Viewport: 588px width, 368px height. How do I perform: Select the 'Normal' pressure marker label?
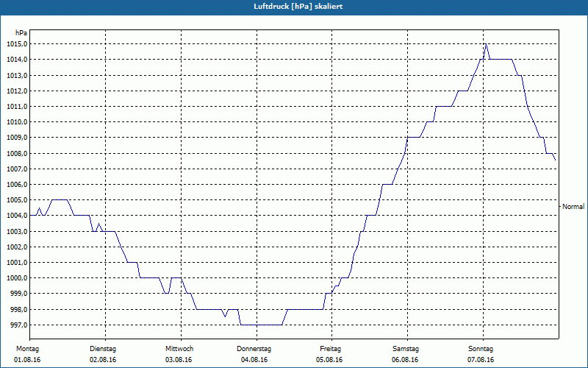pyautogui.click(x=573, y=207)
